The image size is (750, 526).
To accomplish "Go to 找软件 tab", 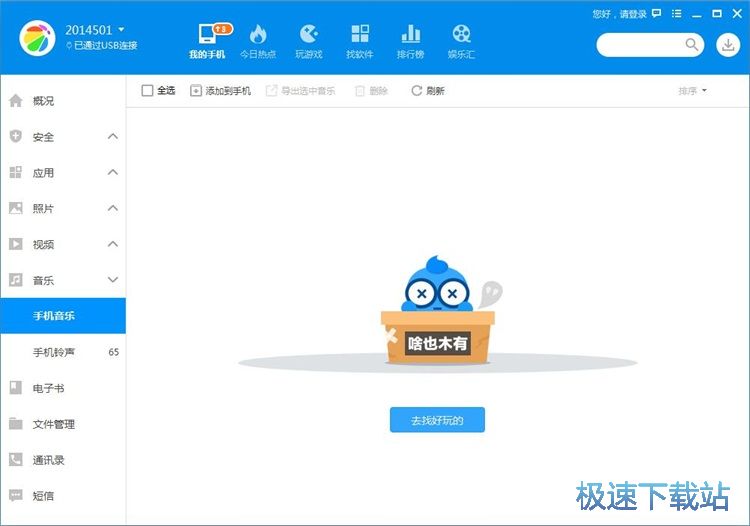I will click(x=360, y=42).
